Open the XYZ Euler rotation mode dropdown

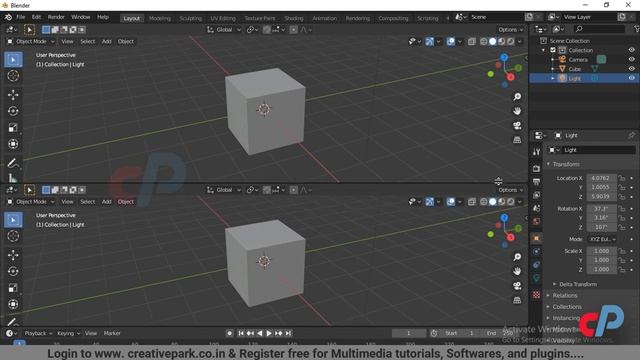[x=602, y=239]
